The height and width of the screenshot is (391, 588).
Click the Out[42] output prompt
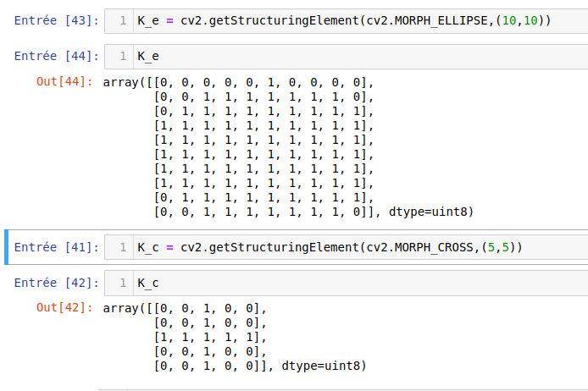[x=65, y=307]
